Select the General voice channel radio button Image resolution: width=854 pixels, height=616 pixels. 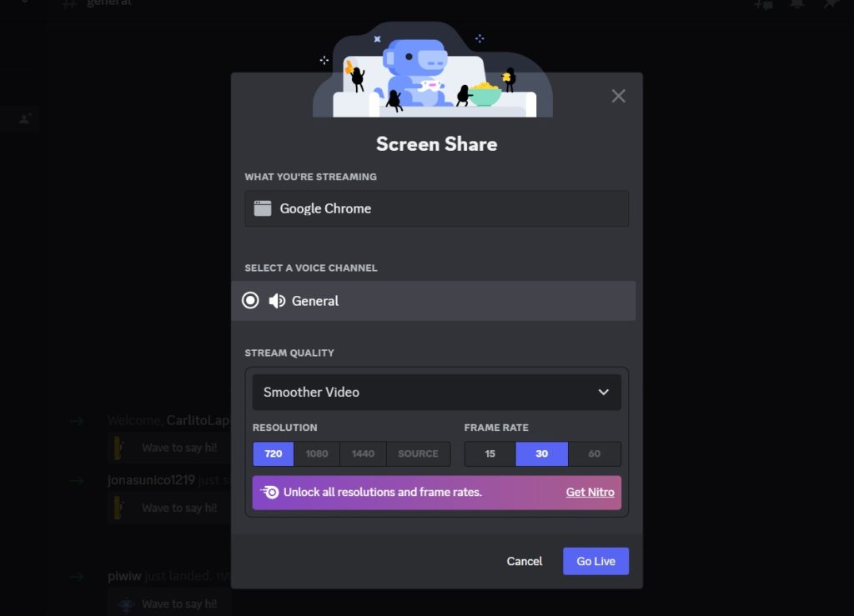(250, 300)
